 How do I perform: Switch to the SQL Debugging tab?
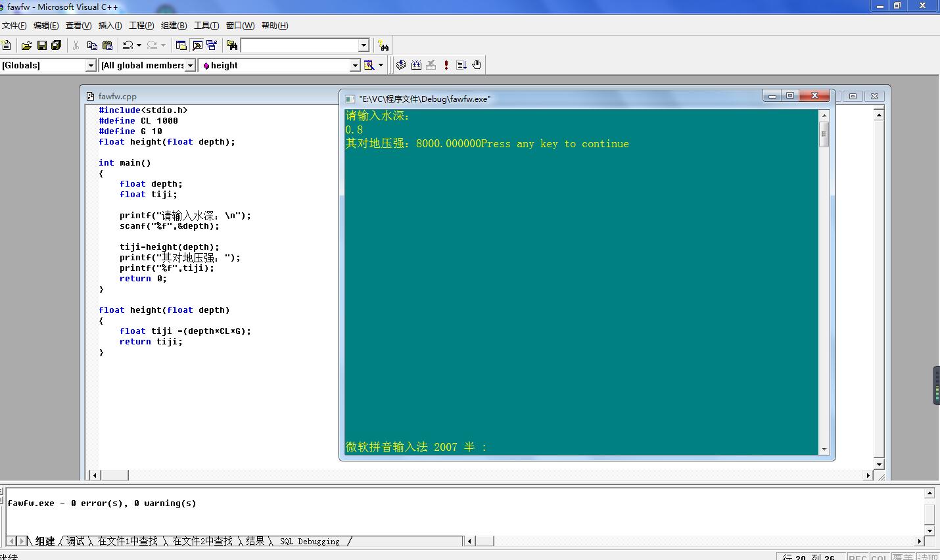pyautogui.click(x=310, y=541)
